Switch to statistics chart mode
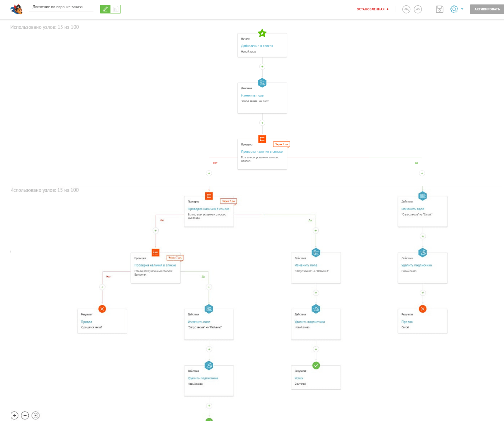This screenshot has width=504, height=421. pyautogui.click(x=116, y=9)
